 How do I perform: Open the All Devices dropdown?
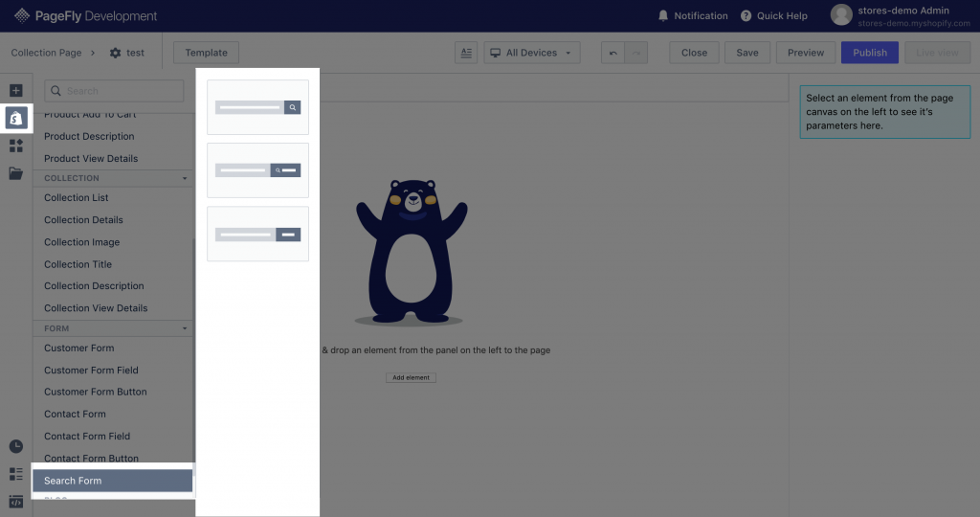coord(532,54)
